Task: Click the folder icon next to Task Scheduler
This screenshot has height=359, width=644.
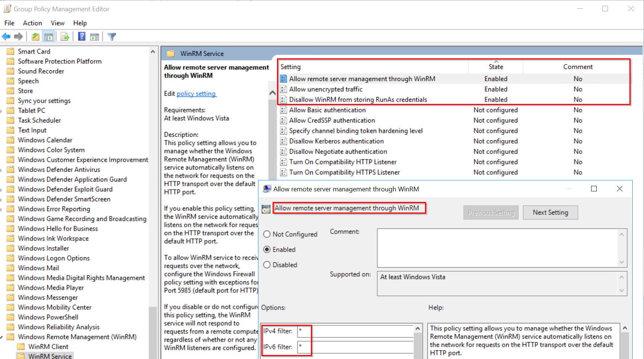Action: pyautogui.click(x=11, y=120)
